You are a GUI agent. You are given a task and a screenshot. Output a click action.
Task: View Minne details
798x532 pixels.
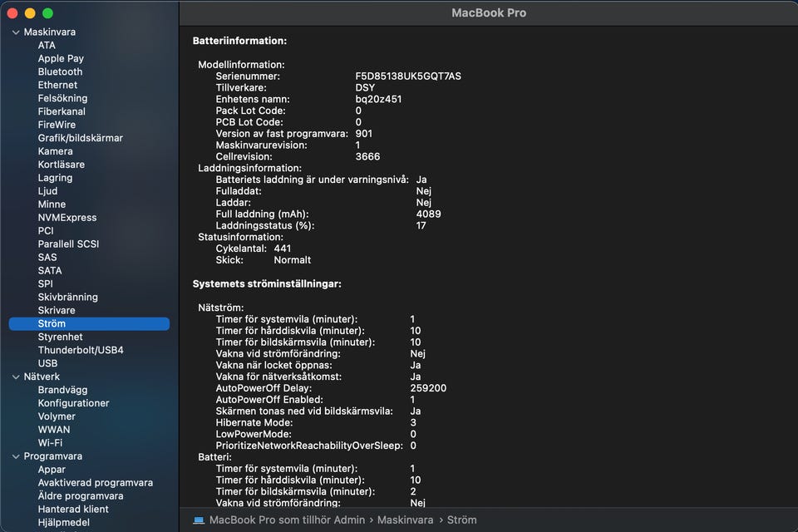pyautogui.click(x=52, y=204)
